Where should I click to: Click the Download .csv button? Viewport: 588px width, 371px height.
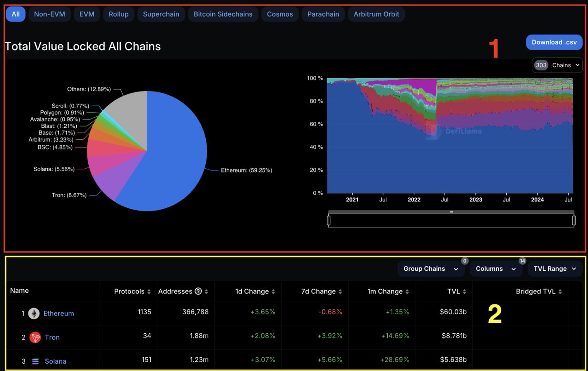click(554, 42)
